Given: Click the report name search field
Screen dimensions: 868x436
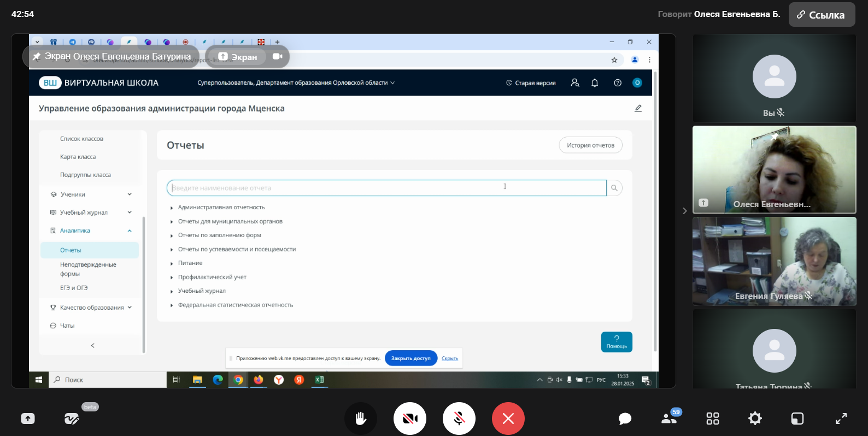Looking at the screenshot, I should coord(386,188).
